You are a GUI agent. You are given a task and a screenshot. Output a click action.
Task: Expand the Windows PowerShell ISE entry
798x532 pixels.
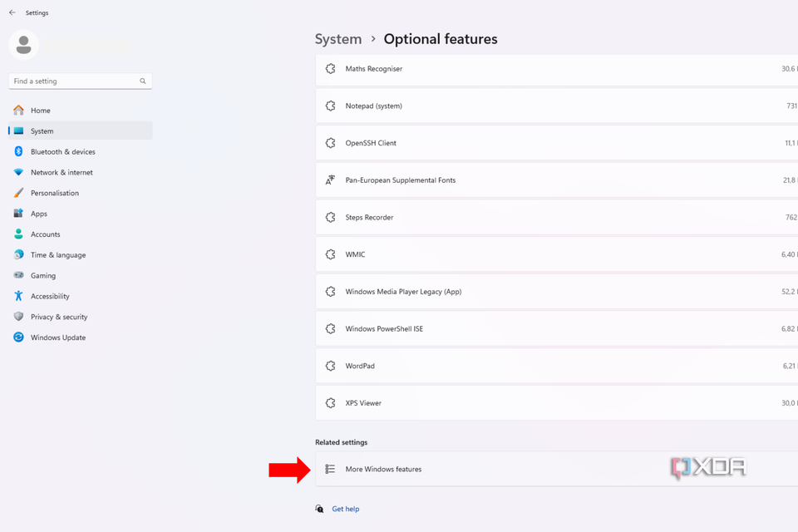click(557, 329)
